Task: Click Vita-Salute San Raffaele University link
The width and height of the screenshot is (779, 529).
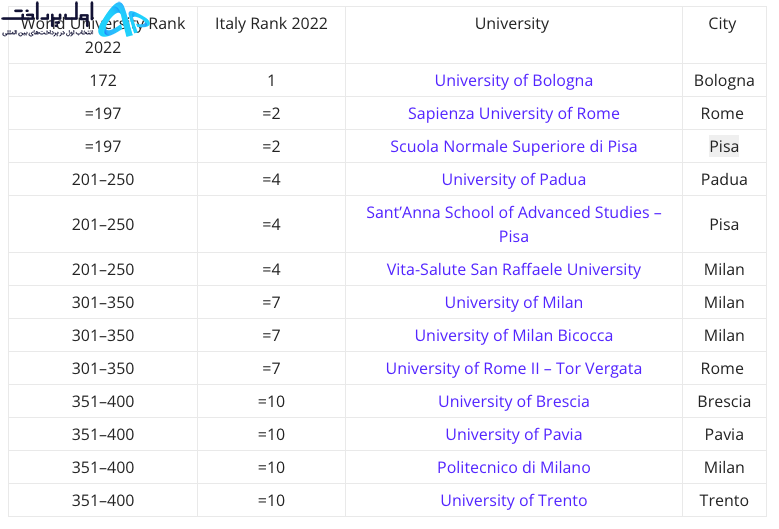Action: pyautogui.click(x=513, y=269)
